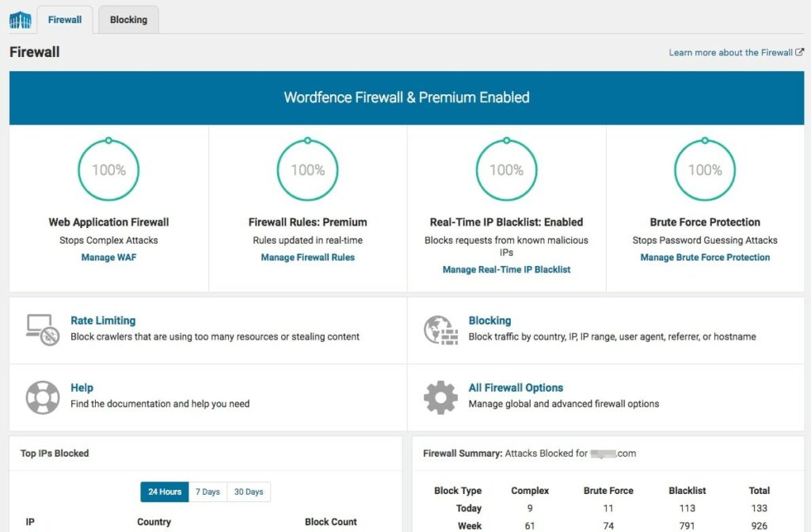
Task: Click the Blacklist column header
Action: 687,490
